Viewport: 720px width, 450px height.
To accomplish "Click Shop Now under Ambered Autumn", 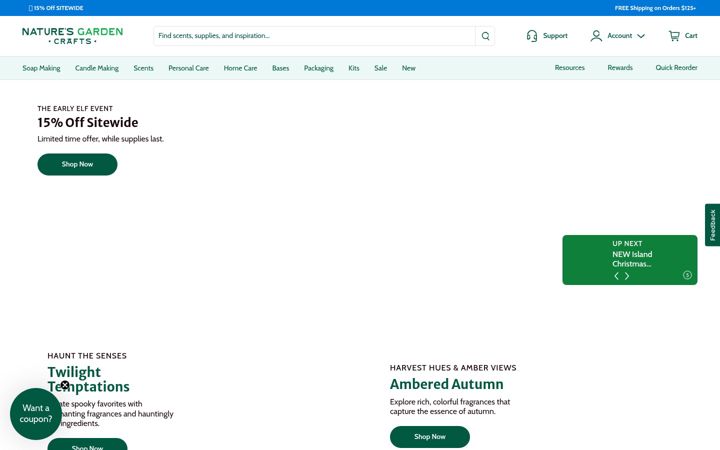I will pos(430,437).
